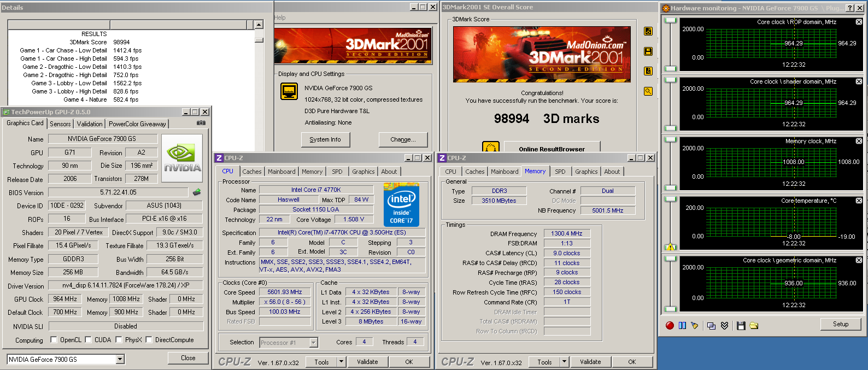Pause hardware monitoring with the blue pause icon
The height and width of the screenshot is (370, 868).
pyautogui.click(x=682, y=325)
